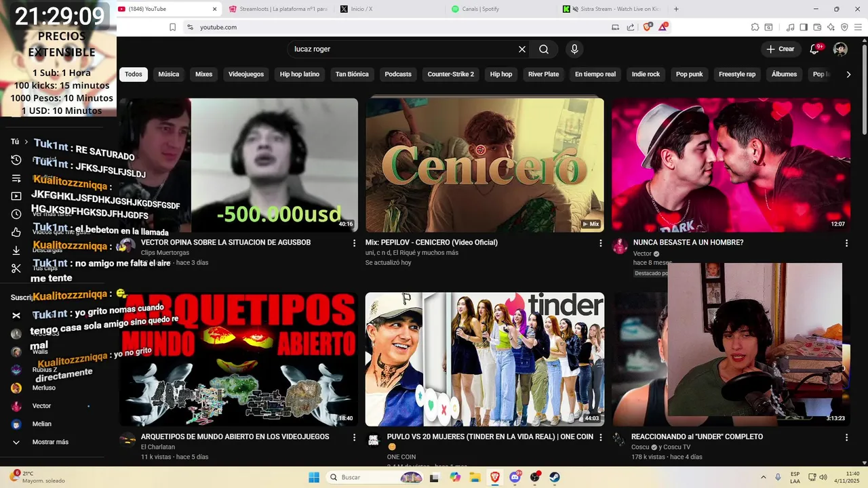868x488 pixels.
Task: Select the Videojuegos filter chip
Action: [x=246, y=75]
